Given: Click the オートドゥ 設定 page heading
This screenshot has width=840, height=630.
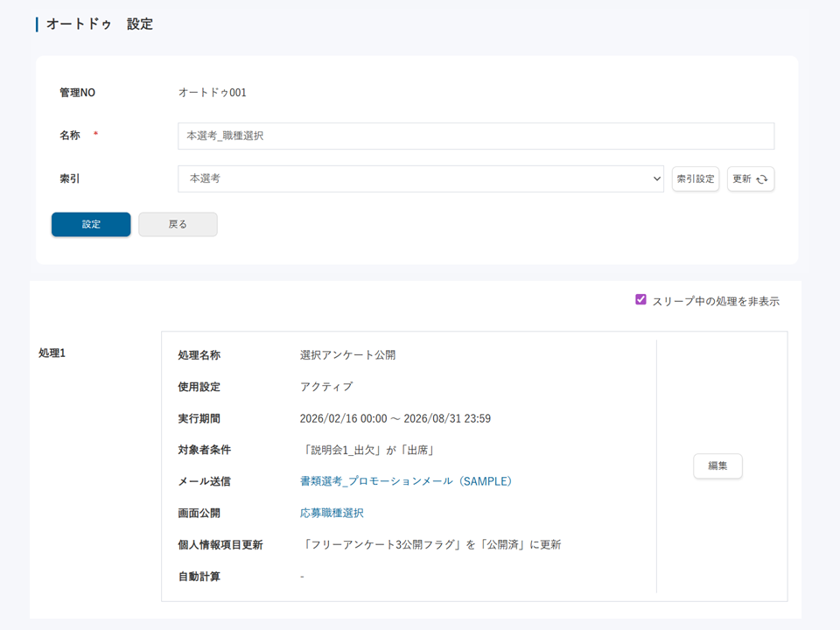Looking at the screenshot, I should pyautogui.click(x=96, y=24).
